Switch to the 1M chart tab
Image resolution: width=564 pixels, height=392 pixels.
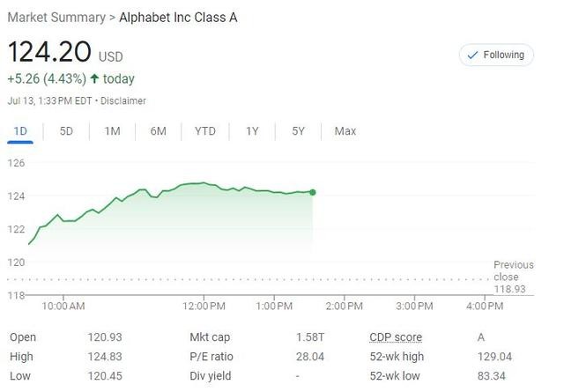point(112,131)
